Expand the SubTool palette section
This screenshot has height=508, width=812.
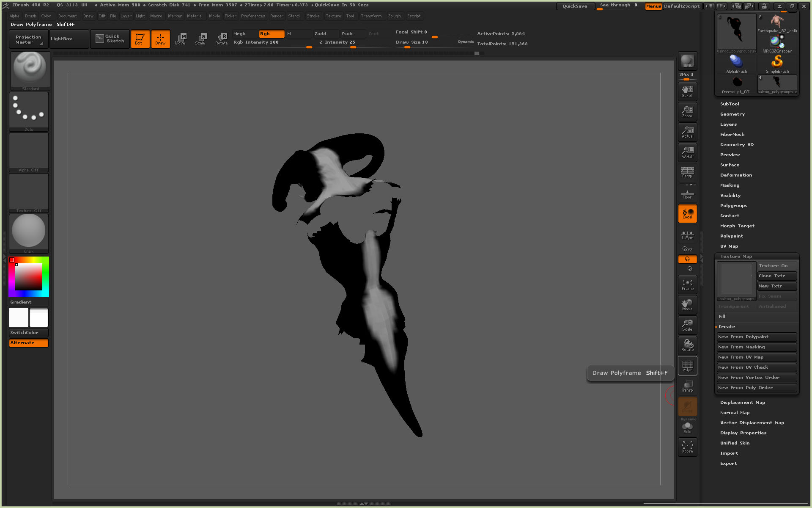point(730,104)
